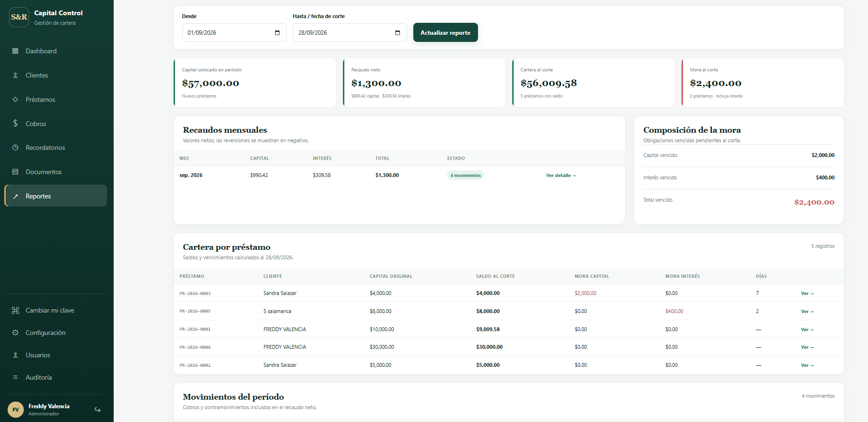
Task: Click the FV user avatar
Action: (16, 410)
